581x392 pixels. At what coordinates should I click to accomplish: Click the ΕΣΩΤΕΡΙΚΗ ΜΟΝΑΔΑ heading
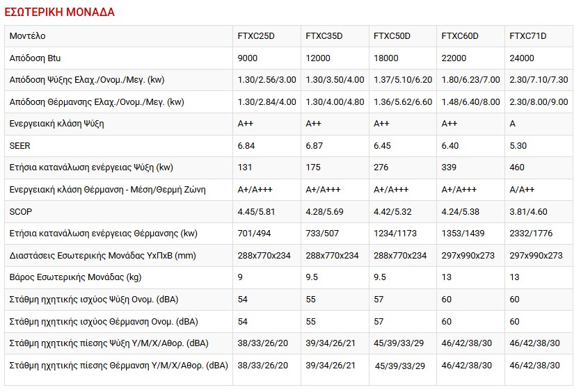60,12
